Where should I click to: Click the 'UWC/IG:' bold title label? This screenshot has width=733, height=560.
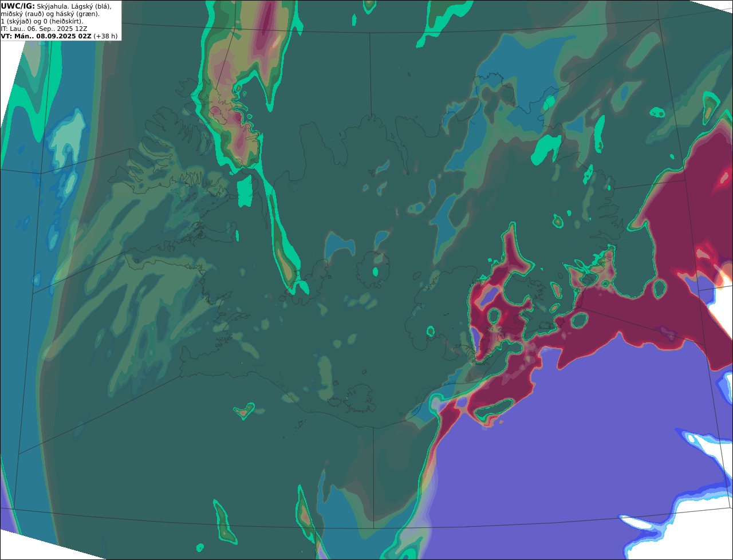(18, 6)
